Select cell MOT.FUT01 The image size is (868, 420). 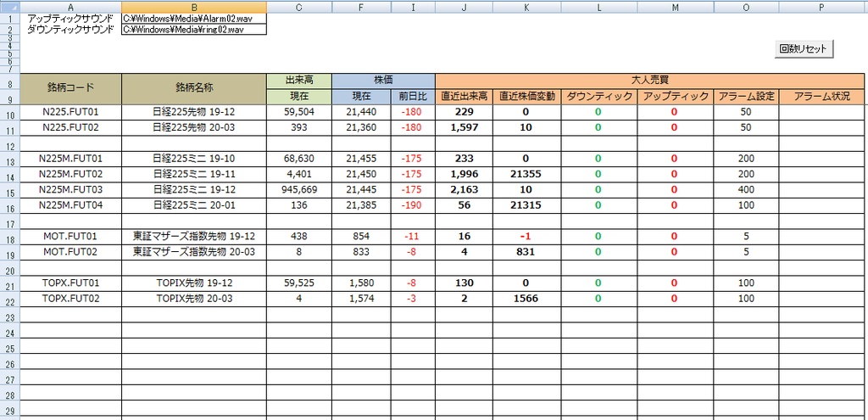pyautogui.click(x=71, y=237)
